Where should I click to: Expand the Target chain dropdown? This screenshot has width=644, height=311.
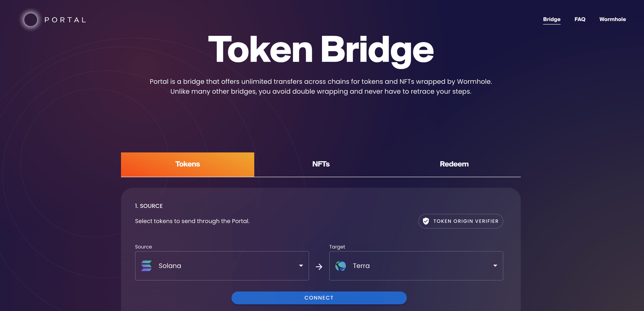(495, 266)
